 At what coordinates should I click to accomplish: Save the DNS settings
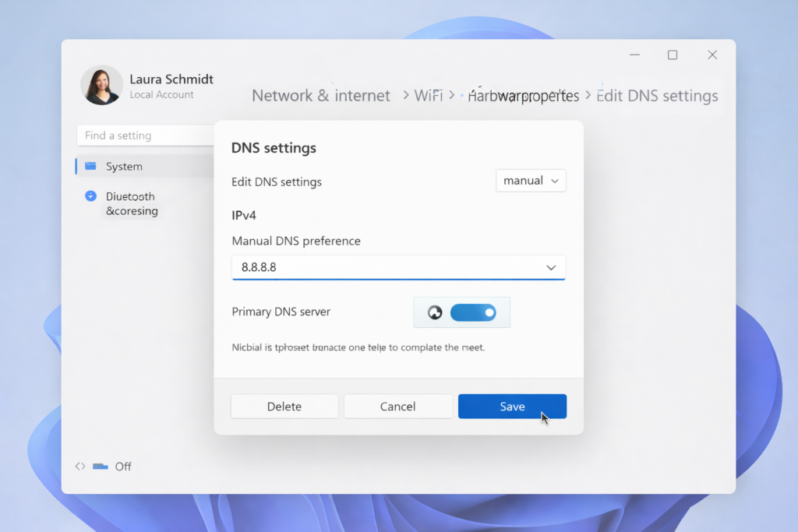(x=512, y=407)
